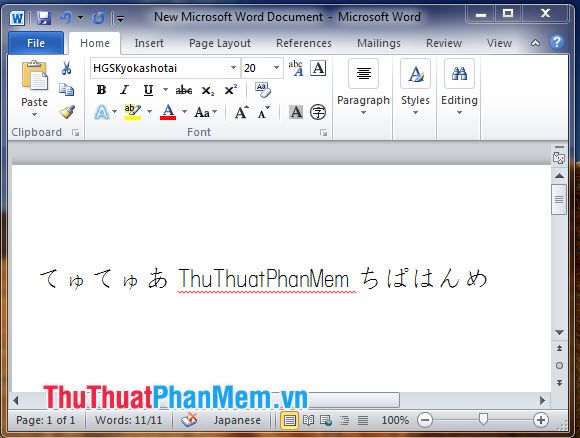Click Select Browse Object circle
This screenshot has height=438, width=580.
(x=559, y=365)
